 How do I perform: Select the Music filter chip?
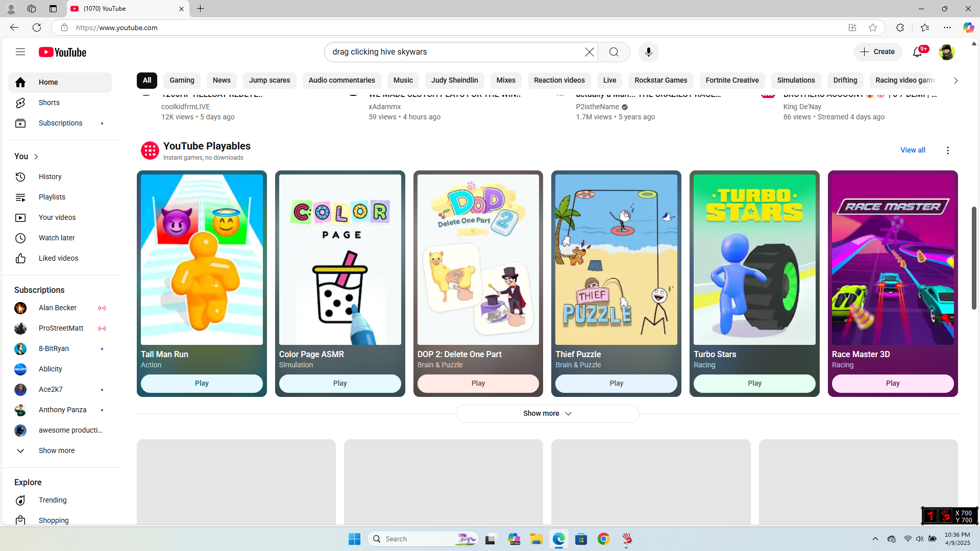(403, 80)
